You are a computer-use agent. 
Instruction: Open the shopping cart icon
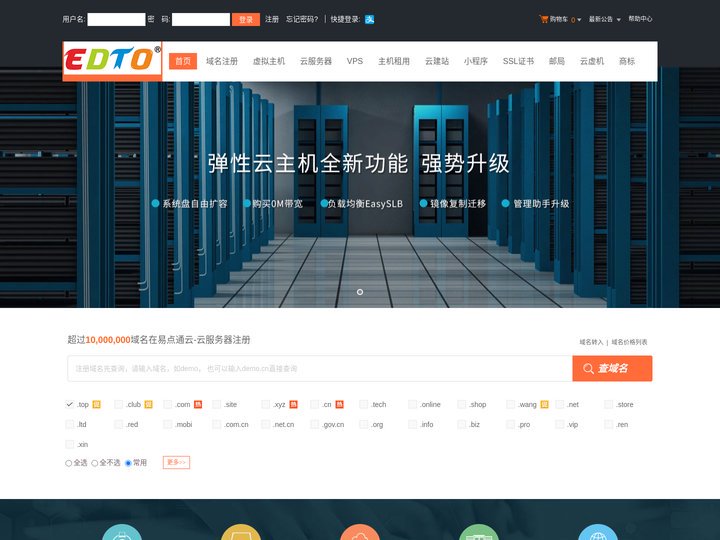[x=544, y=19]
